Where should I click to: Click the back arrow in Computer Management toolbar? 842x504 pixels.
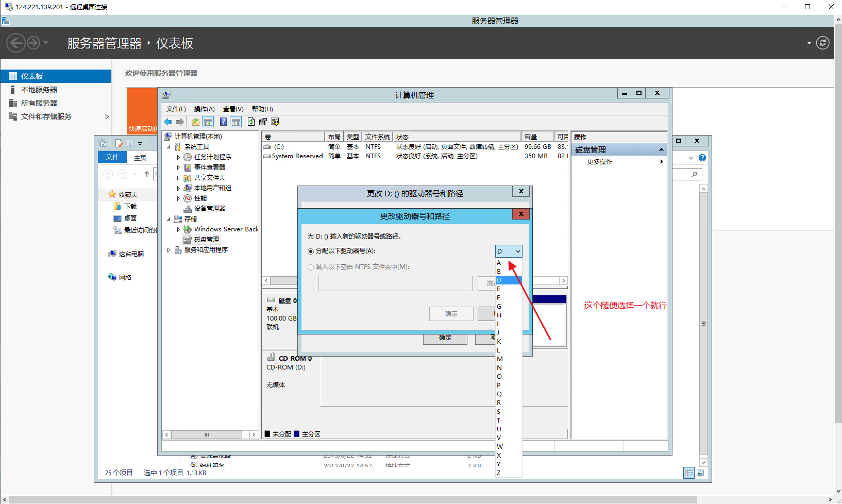[x=168, y=122]
